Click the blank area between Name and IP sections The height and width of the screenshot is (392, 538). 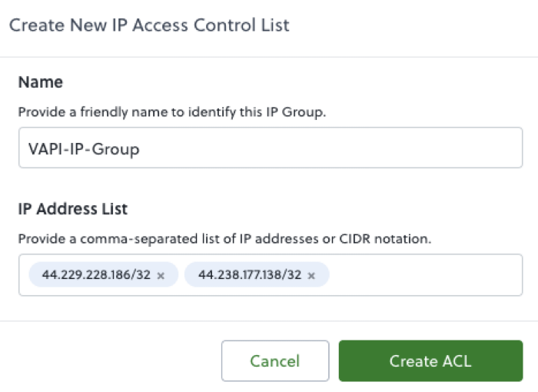point(269,183)
